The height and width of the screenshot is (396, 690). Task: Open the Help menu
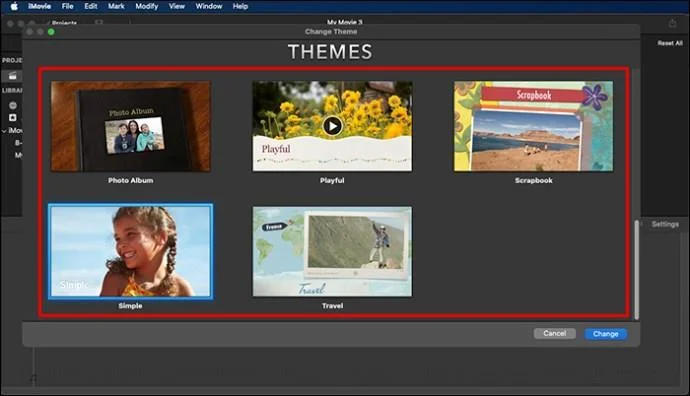pos(240,6)
